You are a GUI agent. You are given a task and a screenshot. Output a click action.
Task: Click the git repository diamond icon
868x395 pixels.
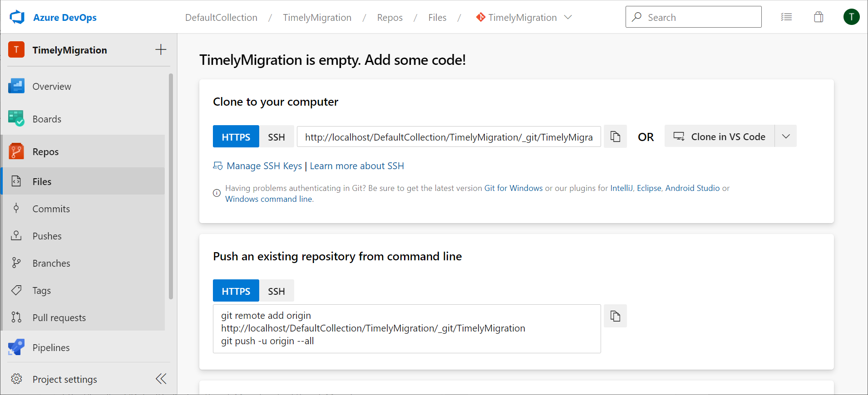pos(480,17)
